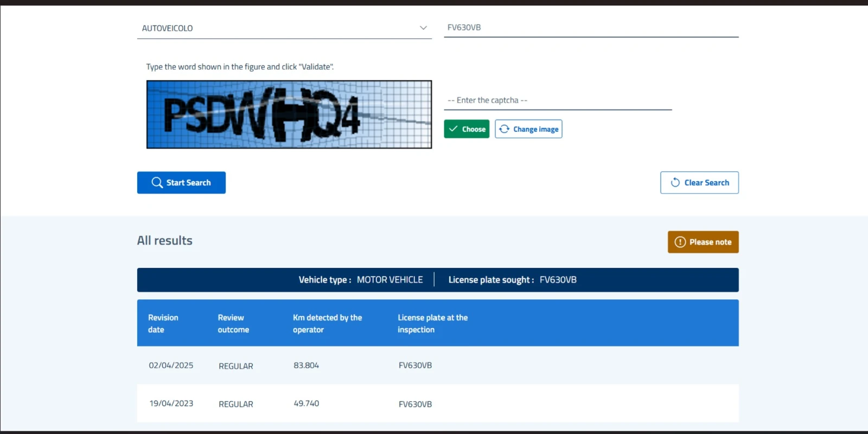Click the License plate at the inspection header
The image size is (868, 434).
click(432, 323)
